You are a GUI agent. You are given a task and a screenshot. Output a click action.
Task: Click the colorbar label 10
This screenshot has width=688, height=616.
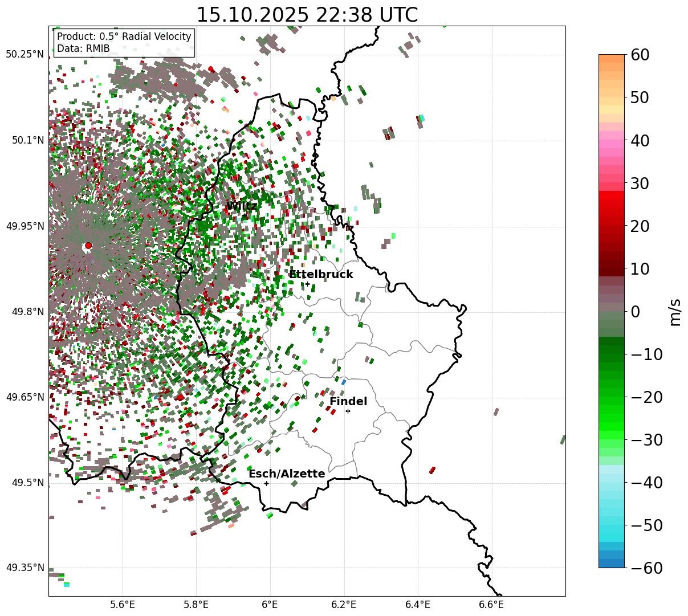tap(640, 269)
